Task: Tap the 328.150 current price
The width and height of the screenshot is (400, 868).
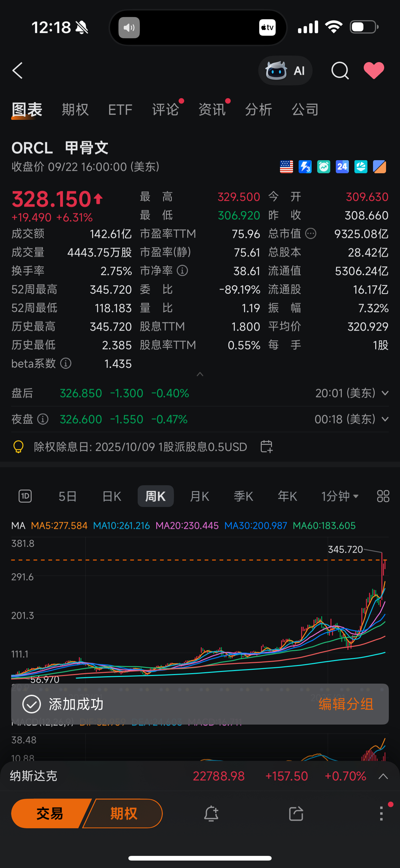Action: 51,199
